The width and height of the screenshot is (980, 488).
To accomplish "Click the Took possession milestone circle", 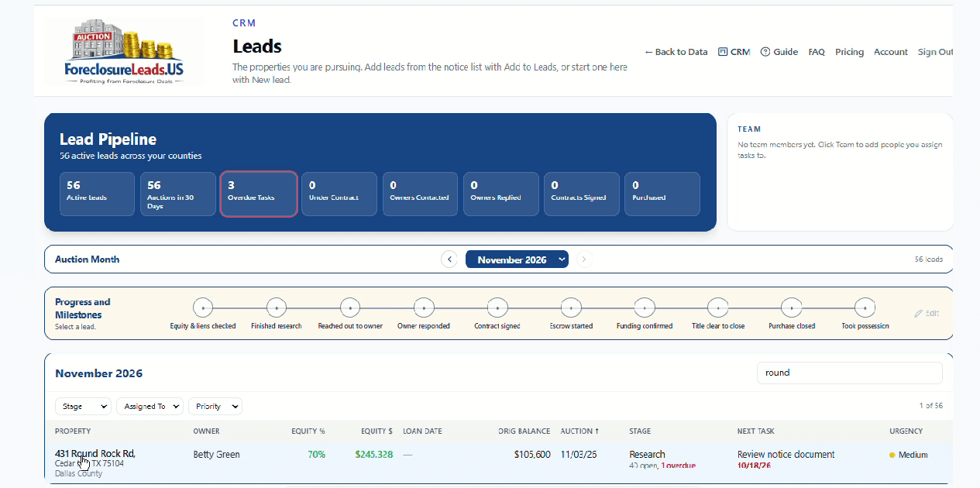I will coord(865,308).
